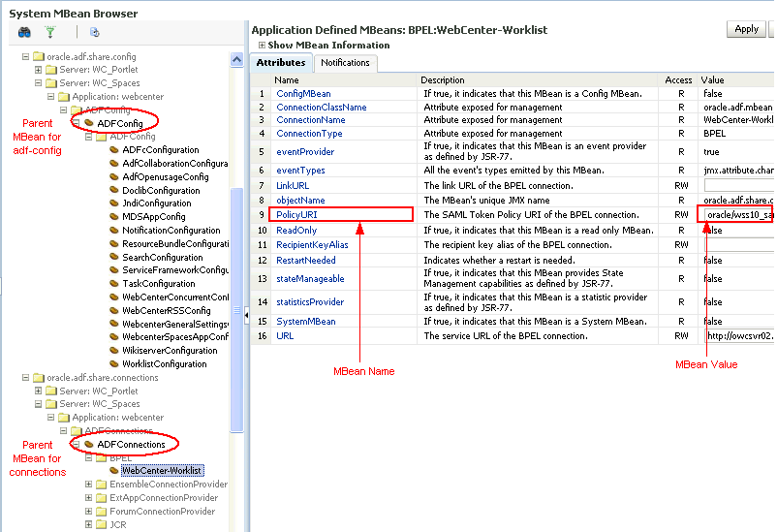Click the PolicyURI value input field
777x532 pixels.
[x=739, y=215]
